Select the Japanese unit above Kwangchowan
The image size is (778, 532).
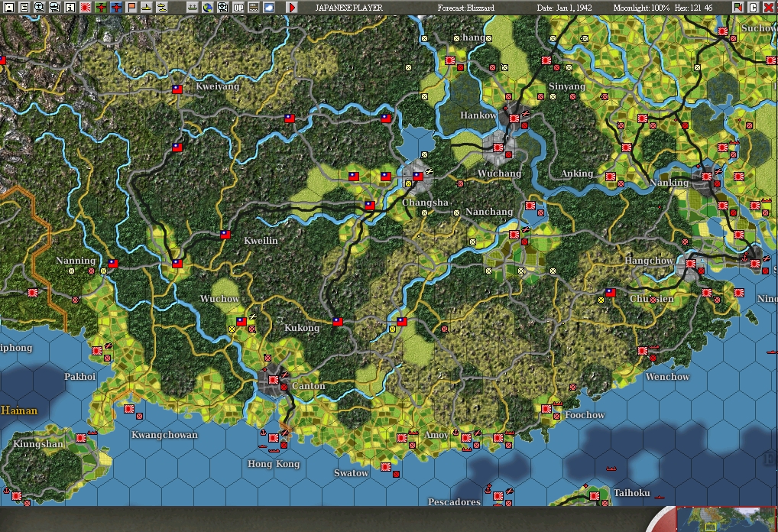tap(128, 409)
